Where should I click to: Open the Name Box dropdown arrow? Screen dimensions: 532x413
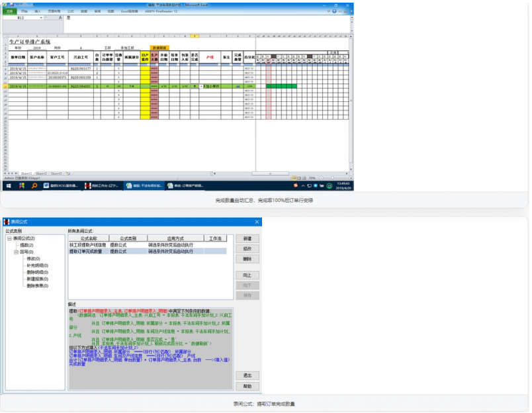pyautogui.click(x=41, y=18)
